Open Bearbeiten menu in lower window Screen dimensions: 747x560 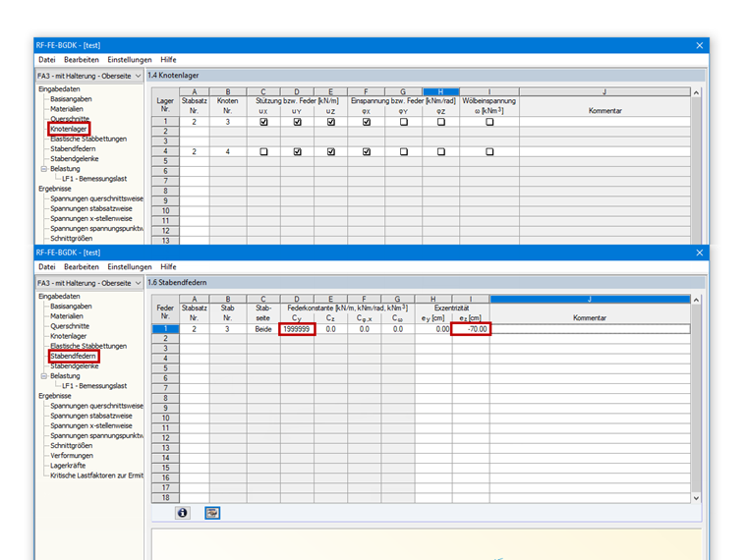82,266
